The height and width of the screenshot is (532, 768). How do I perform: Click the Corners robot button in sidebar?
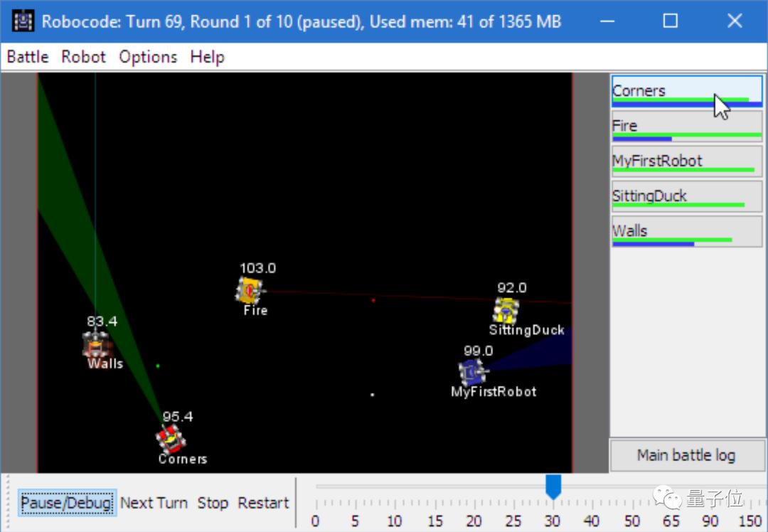click(x=687, y=91)
